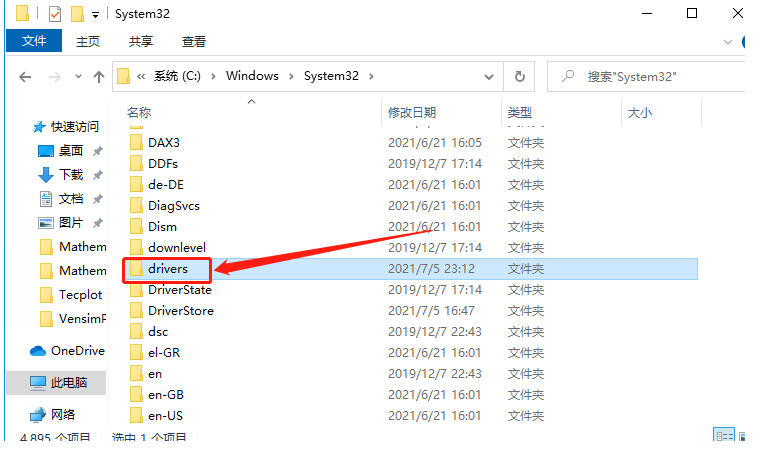Sort by the 类型 column header
The width and height of the screenshot is (760, 450).
pyautogui.click(x=520, y=112)
